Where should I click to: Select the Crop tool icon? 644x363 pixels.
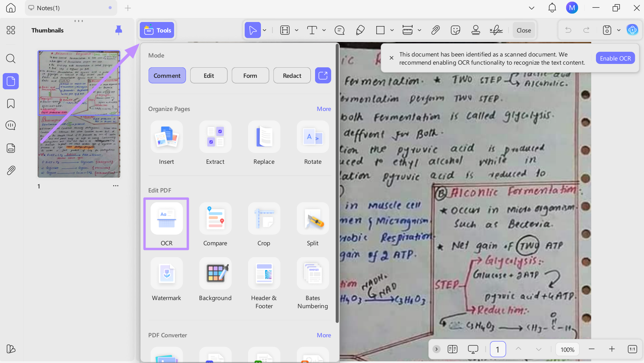pos(264,219)
